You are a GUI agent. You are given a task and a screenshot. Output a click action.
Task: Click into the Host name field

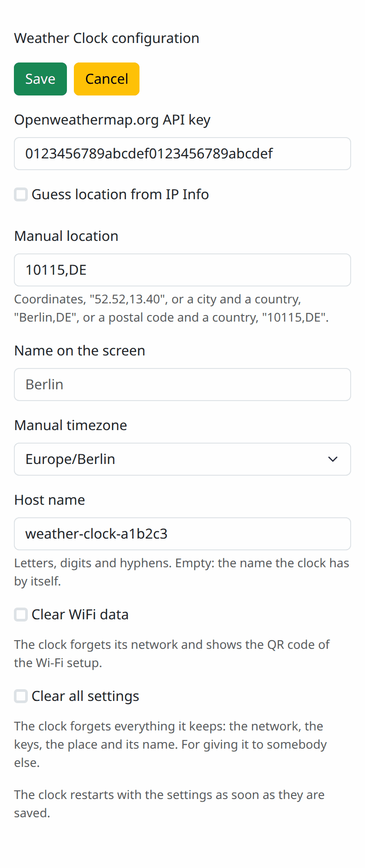182,534
